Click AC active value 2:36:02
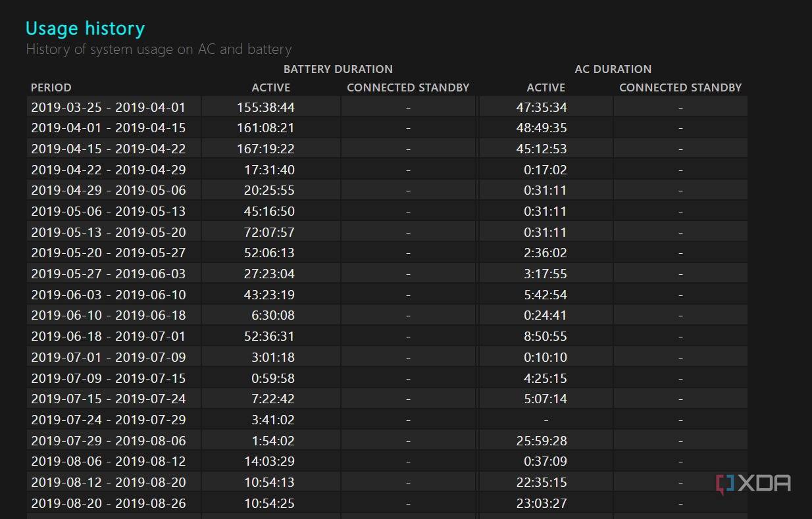812x519 pixels. (x=546, y=253)
